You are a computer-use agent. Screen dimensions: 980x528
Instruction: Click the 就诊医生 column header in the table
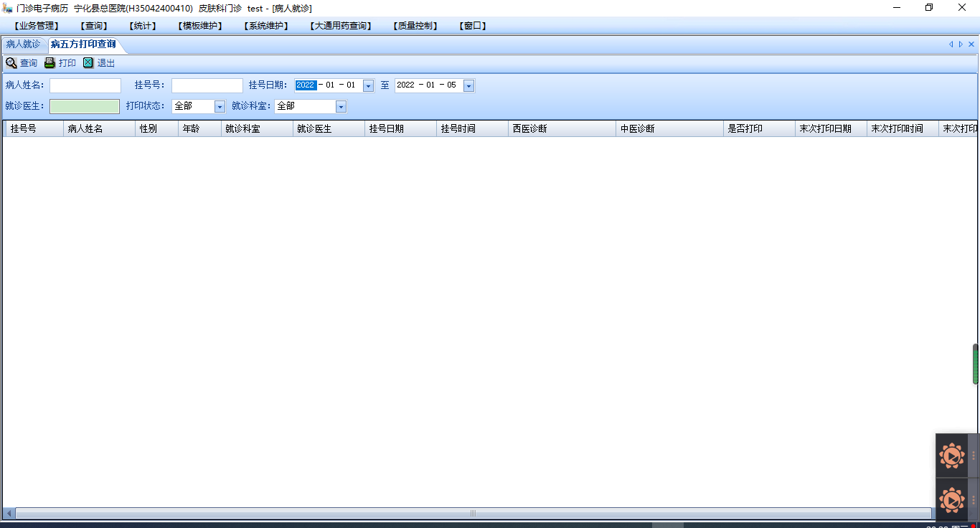[329, 129]
